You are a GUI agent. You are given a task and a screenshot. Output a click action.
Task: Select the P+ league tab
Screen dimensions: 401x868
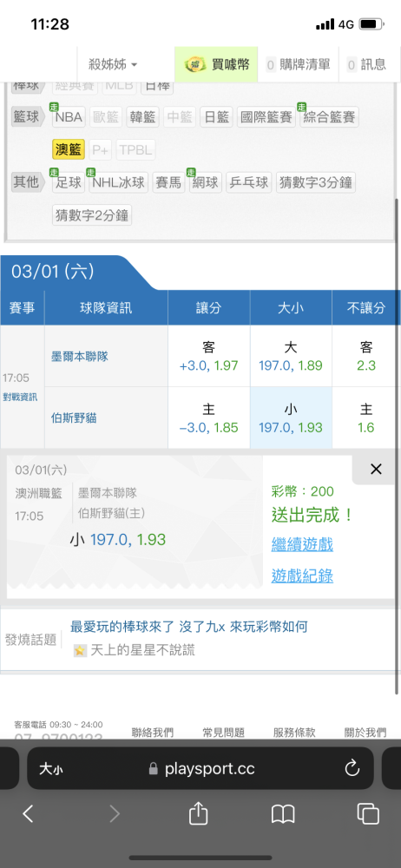(x=101, y=149)
